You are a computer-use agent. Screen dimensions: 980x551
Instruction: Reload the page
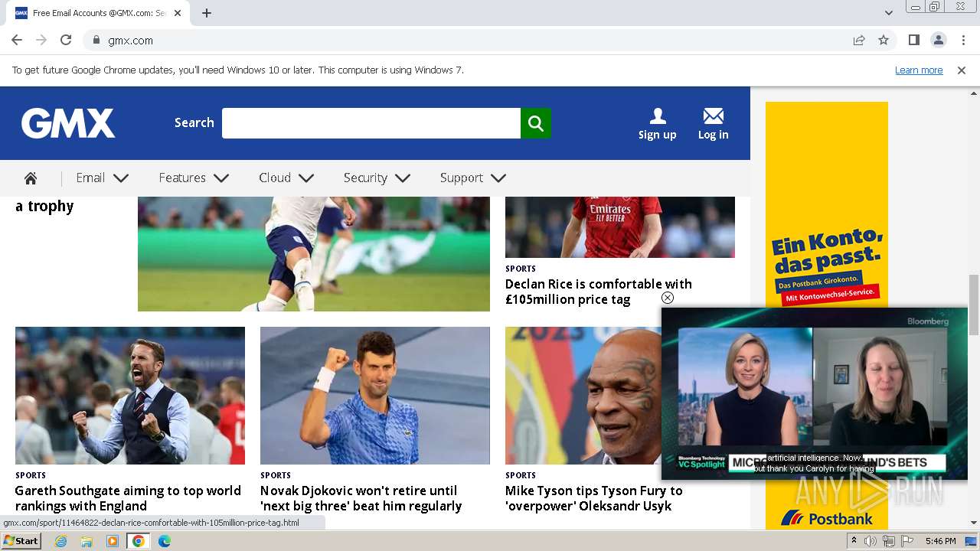point(66,41)
